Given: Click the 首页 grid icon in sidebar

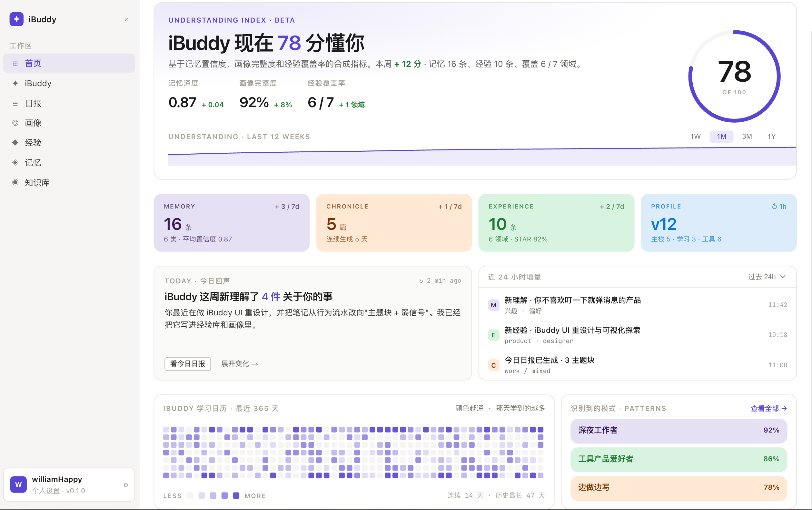Looking at the screenshot, I should pos(15,63).
